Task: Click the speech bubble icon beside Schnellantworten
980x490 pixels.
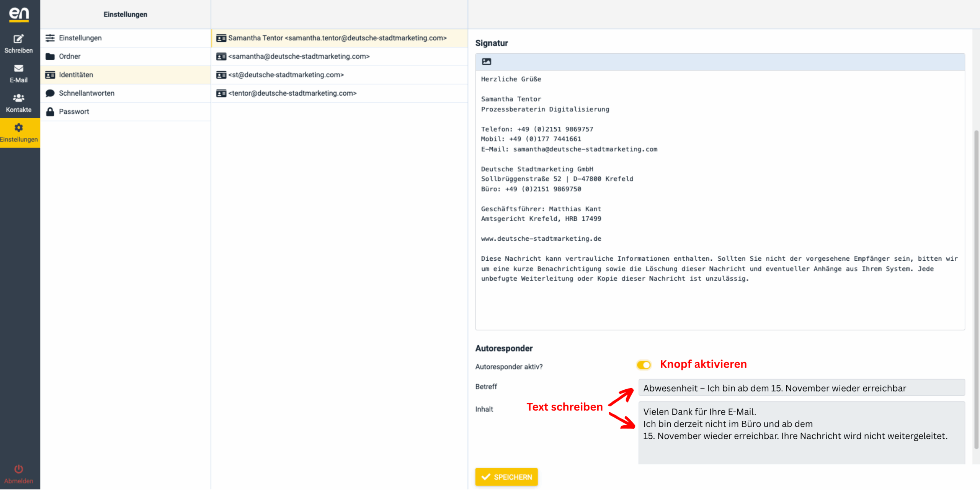Action: coord(50,93)
